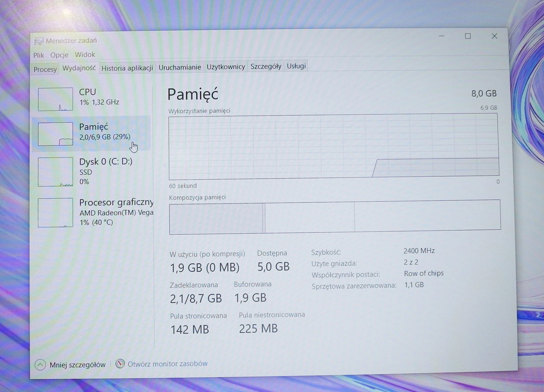544x392 pixels.
Task: Select the Wydajność tab
Action: click(79, 68)
